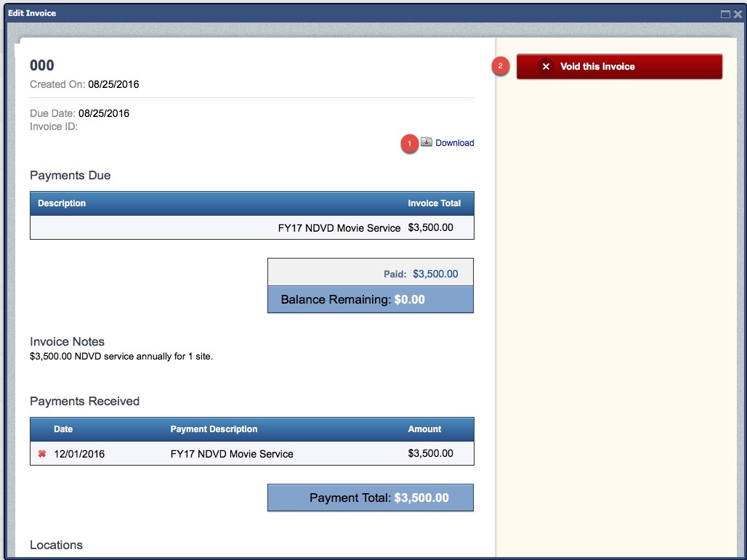Select the 12/01/2016 payment date cell

(79, 454)
